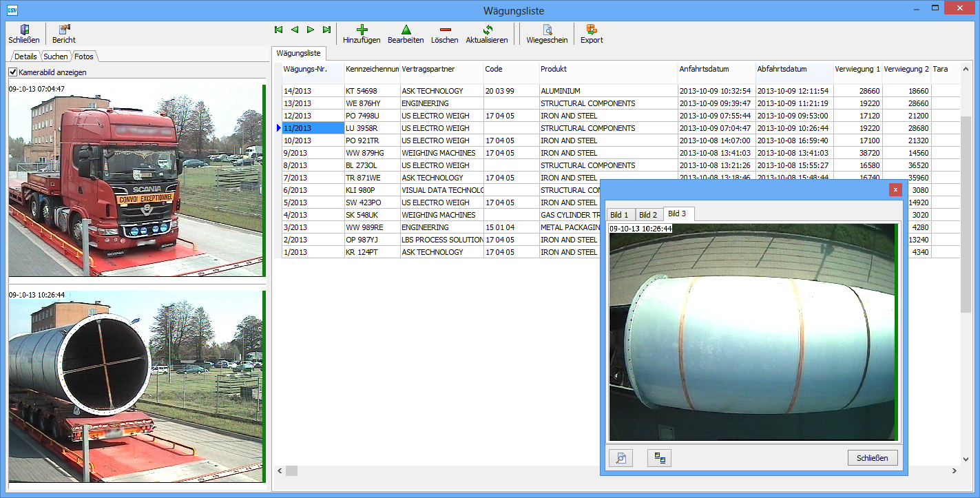The height and width of the screenshot is (498, 980).
Task: Select the Bild 1 tab
Action: click(618, 215)
